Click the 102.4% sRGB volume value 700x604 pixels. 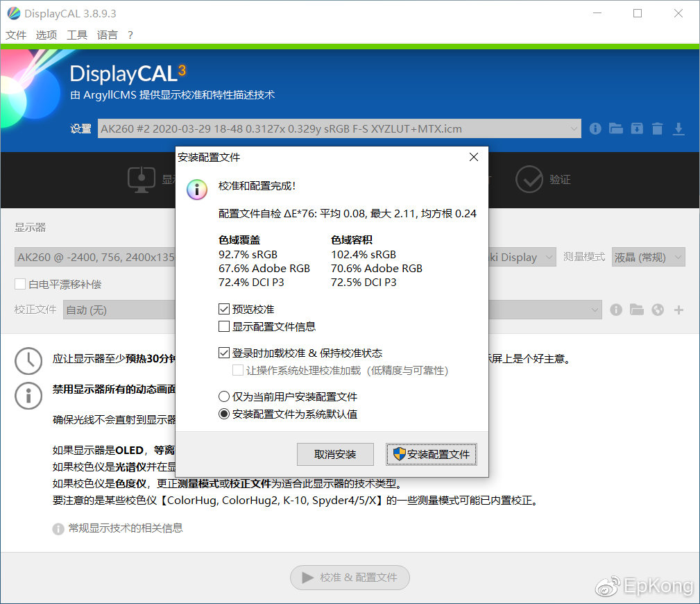coord(364,255)
